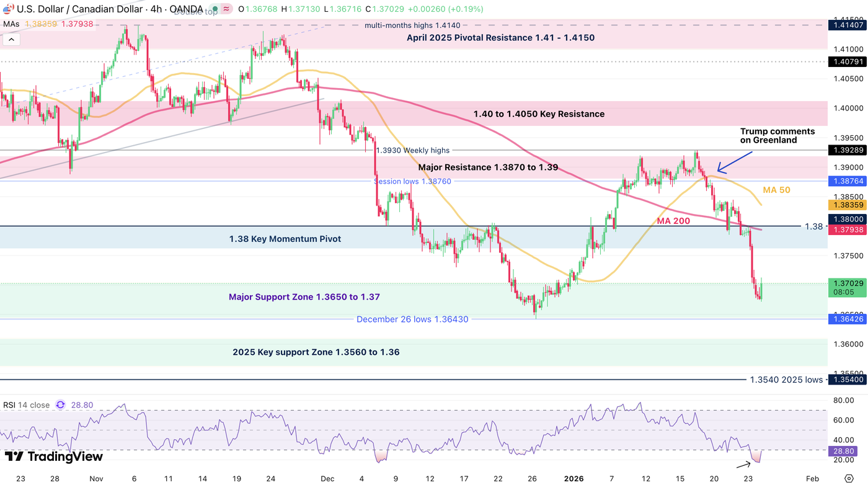
Task: Open the RSI indicator refresh icon
Action: click(60, 404)
